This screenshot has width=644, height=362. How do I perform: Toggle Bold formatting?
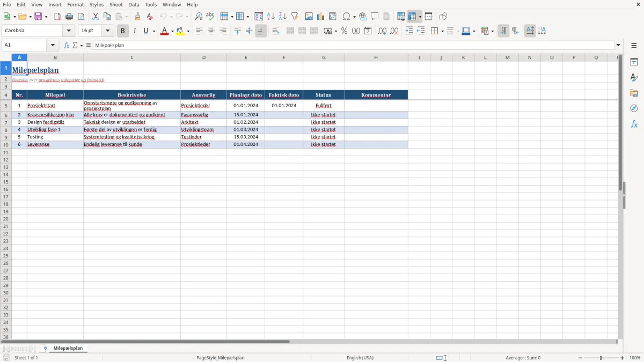[123, 31]
